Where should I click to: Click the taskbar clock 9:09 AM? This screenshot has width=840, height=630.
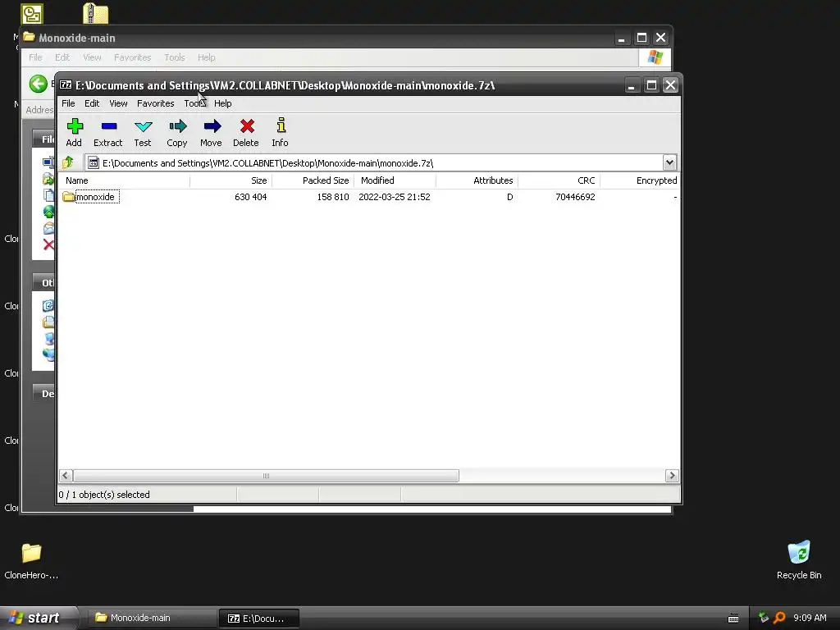click(x=810, y=618)
